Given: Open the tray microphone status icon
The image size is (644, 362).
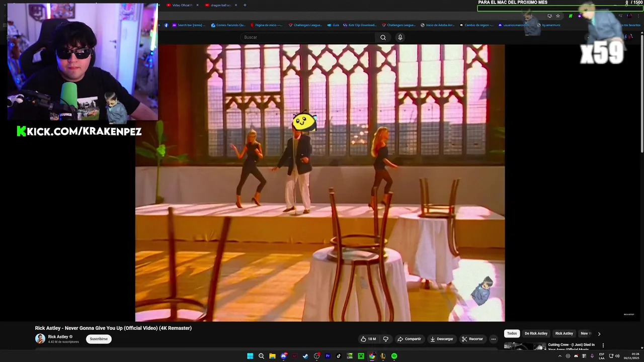Looking at the screenshot, I should tap(592, 356).
